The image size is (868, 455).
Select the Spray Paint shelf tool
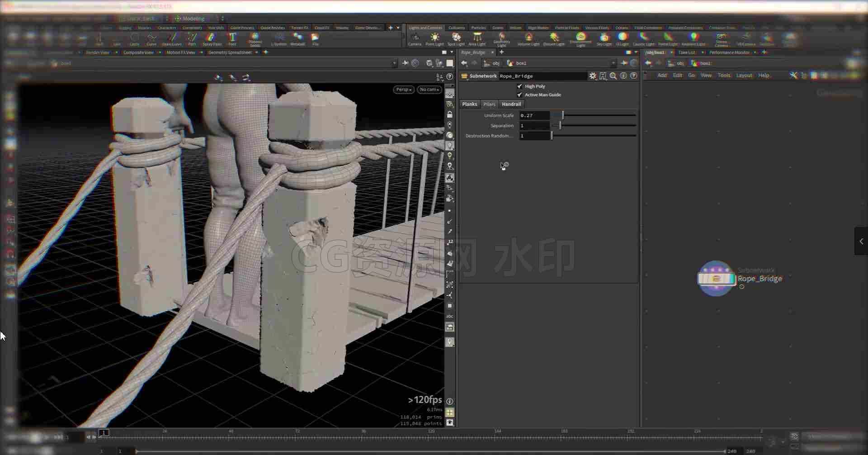pyautogui.click(x=212, y=39)
